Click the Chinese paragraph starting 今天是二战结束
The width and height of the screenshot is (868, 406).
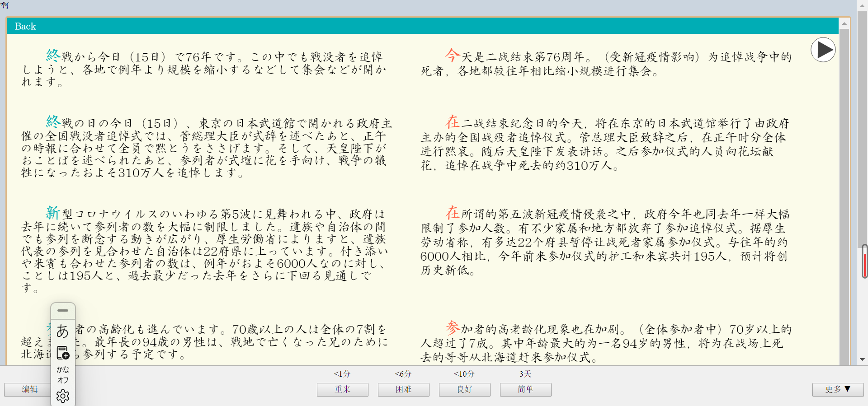click(606, 64)
